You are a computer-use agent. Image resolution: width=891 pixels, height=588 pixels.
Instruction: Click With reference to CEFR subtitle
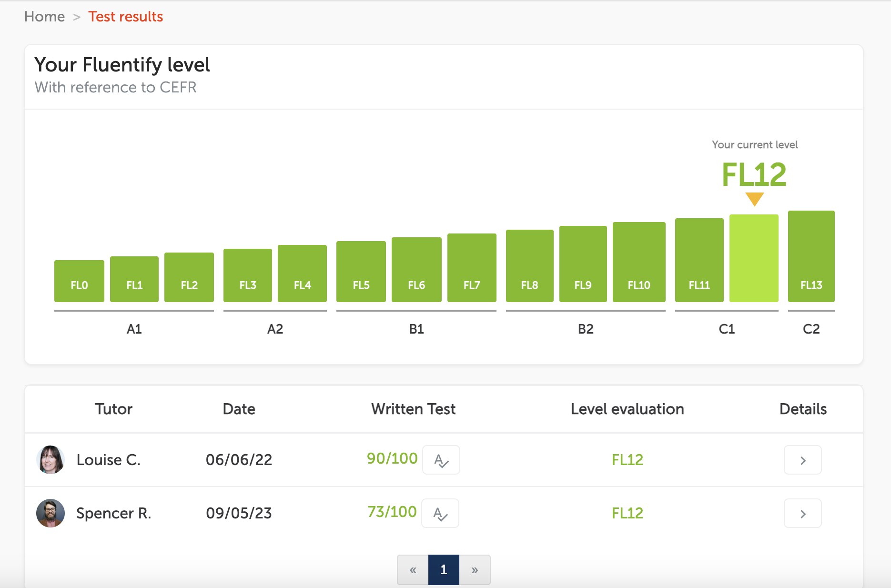[x=115, y=87]
